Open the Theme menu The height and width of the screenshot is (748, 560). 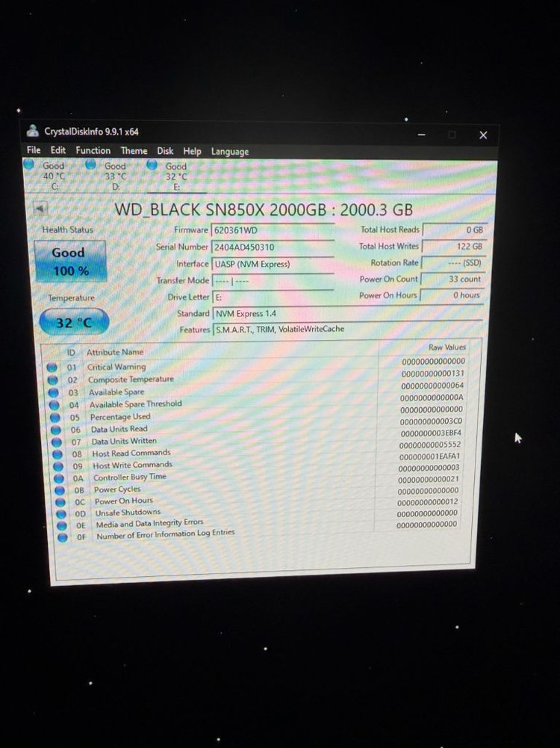134,151
